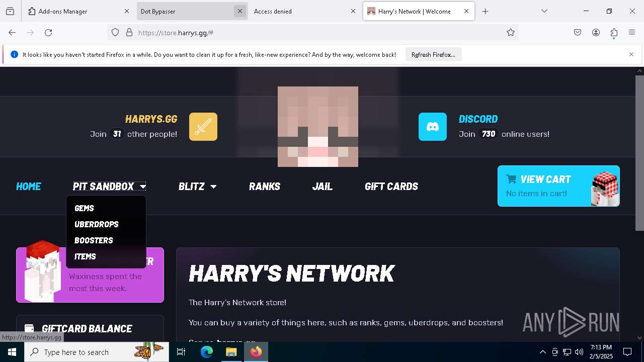The width and height of the screenshot is (644, 362).
Task: Open the Extensions puzzle icon
Action: (614, 33)
